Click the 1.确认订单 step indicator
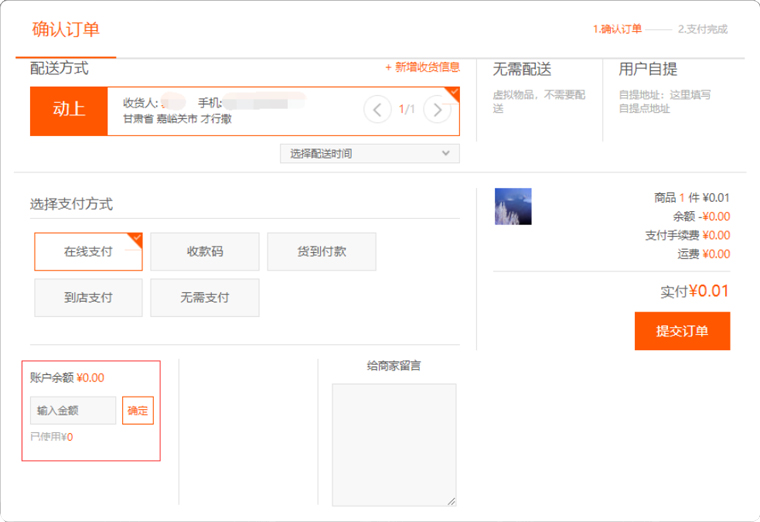The image size is (760, 522). (616, 29)
